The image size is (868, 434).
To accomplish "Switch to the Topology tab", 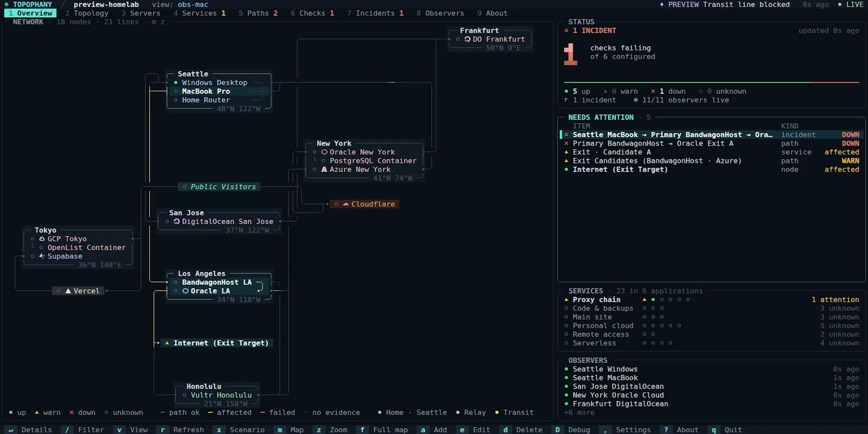I will 87,13.
